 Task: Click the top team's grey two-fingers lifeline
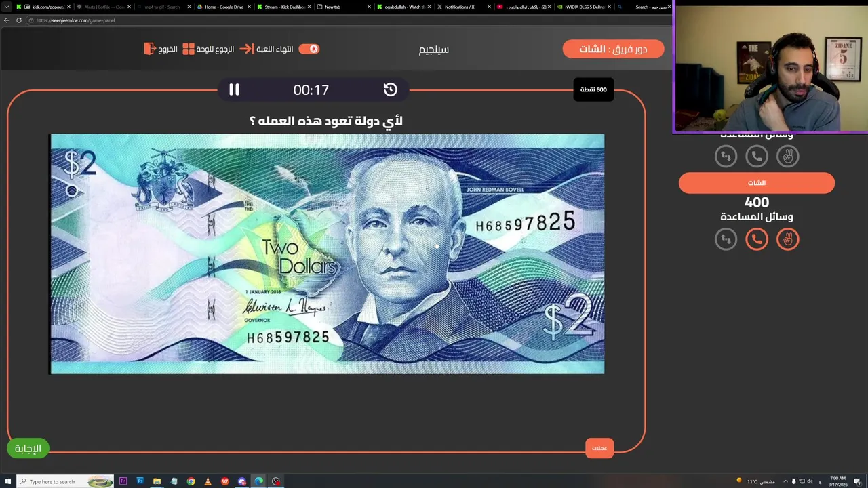click(x=787, y=156)
